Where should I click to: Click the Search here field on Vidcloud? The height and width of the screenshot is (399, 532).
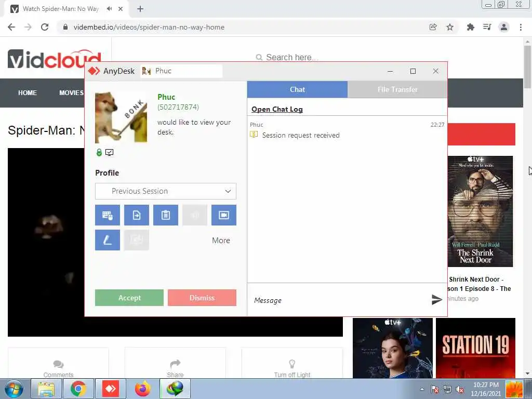(x=292, y=57)
